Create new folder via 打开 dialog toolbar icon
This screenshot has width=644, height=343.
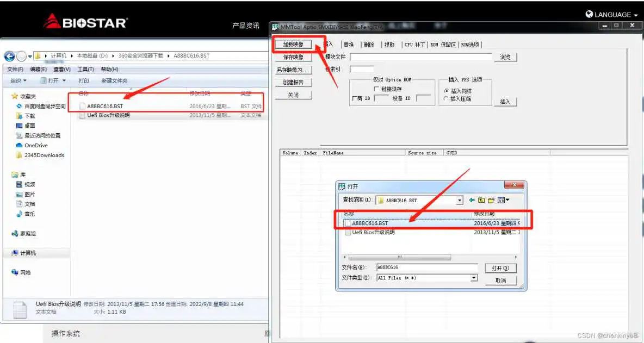coord(491,200)
